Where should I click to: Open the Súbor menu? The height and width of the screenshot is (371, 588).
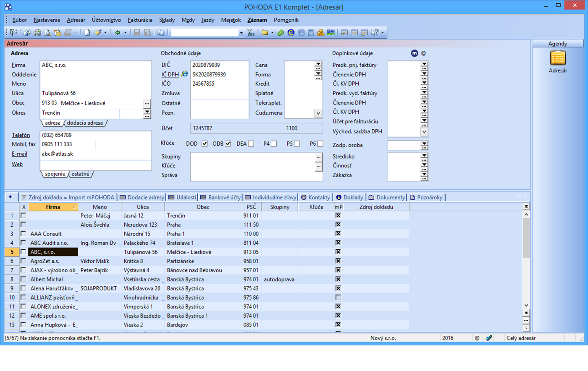coord(20,20)
